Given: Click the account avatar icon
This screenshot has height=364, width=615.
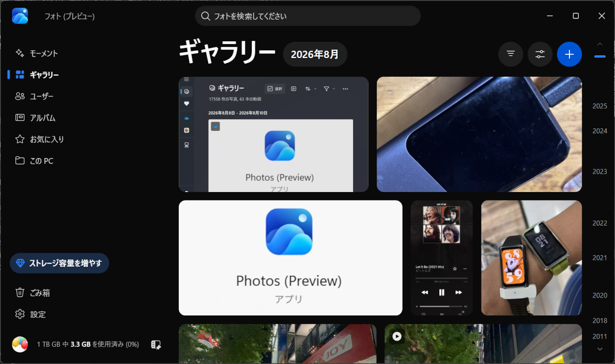Looking at the screenshot, I should (x=20, y=344).
